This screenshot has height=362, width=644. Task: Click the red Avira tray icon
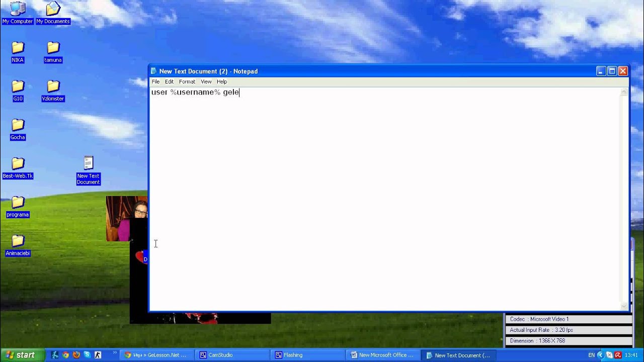tap(618, 355)
